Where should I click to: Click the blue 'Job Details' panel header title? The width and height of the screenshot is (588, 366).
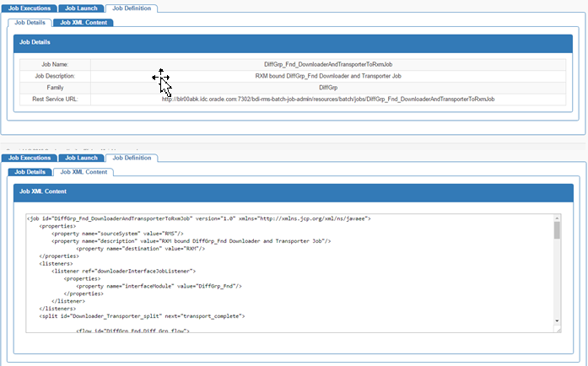pos(35,42)
